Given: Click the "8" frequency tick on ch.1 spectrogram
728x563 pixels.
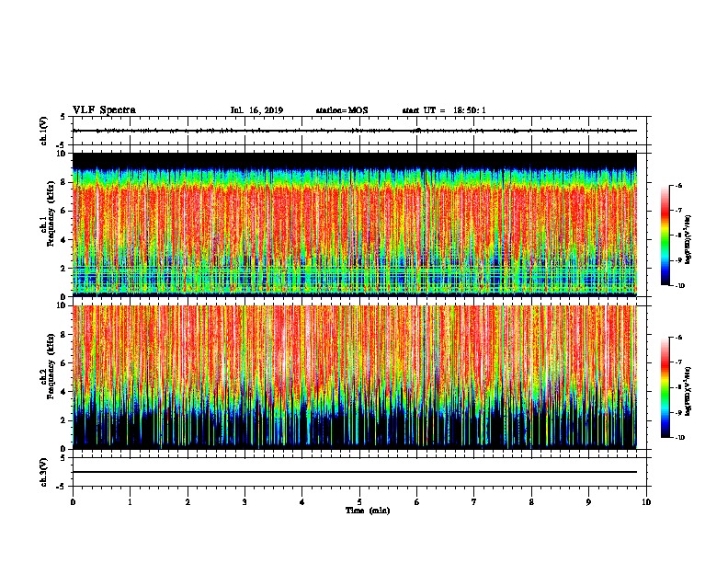Looking at the screenshot, I should tap(63, 182).
